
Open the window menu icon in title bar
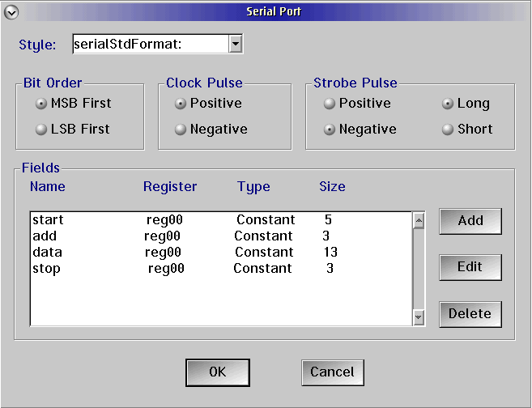[11, 13]
